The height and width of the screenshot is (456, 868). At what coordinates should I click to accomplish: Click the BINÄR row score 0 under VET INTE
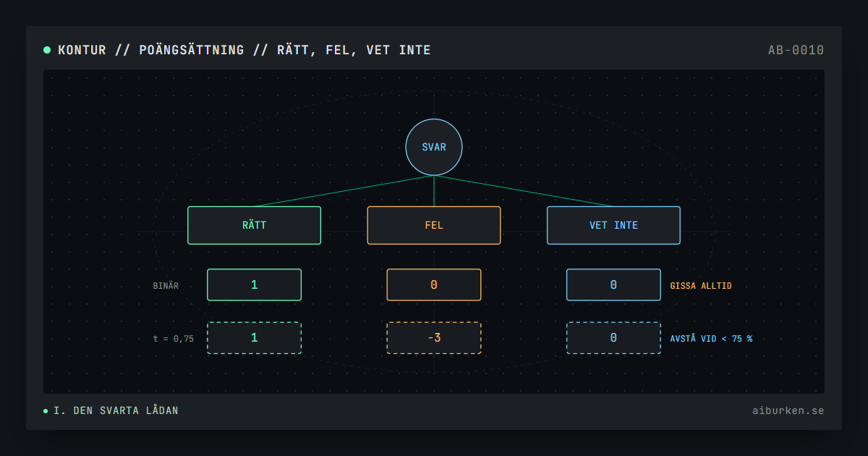coord(613,285)
